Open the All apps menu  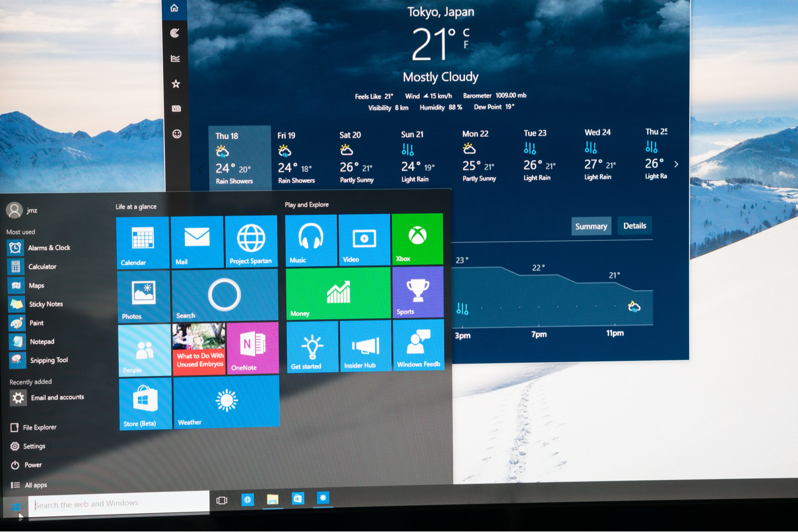point(35,485)
